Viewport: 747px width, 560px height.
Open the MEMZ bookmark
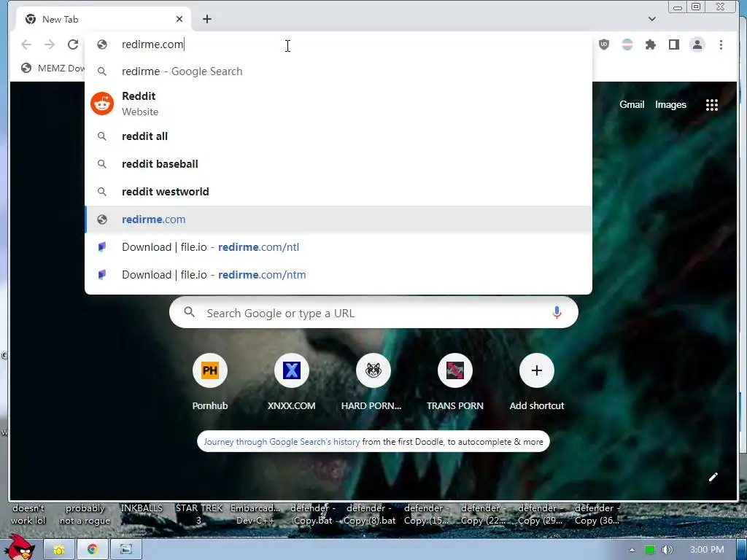[x=53, y=69]
